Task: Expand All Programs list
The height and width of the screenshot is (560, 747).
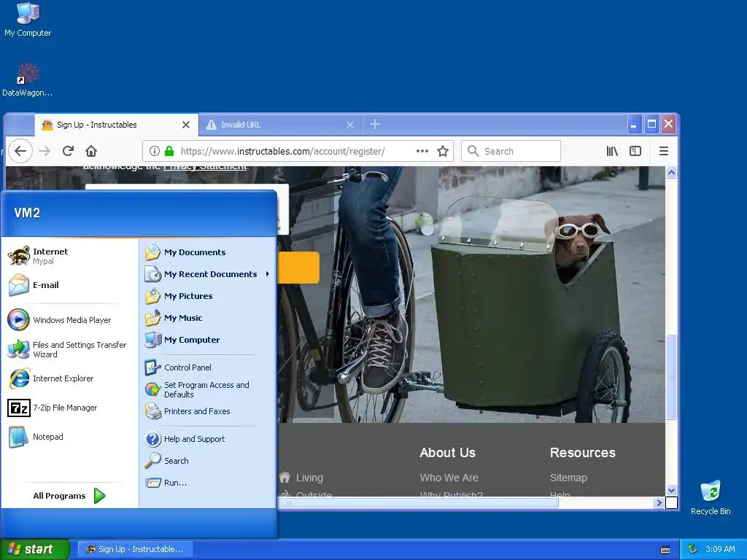Action: coord(69,496)
